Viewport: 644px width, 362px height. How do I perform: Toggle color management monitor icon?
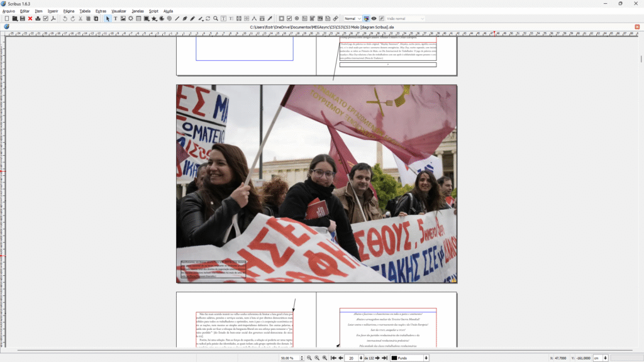coord(367,19)
